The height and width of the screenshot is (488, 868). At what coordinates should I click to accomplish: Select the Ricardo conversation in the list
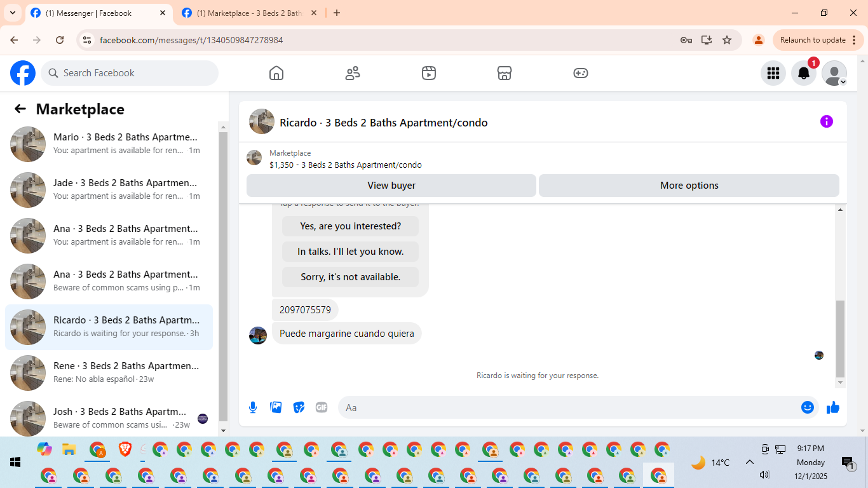[x=109, y=327]
